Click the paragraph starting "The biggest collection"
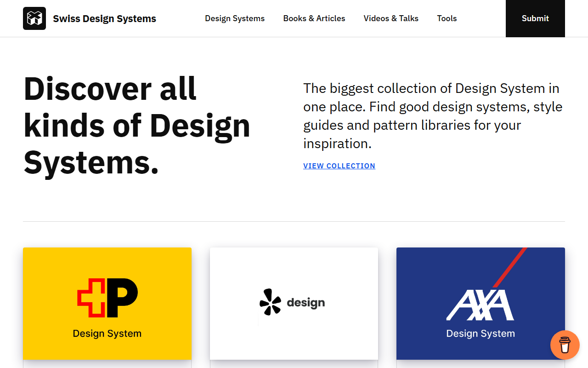This screenshot has height=368, width=588. pyautogui.click(x=433, y=116)
